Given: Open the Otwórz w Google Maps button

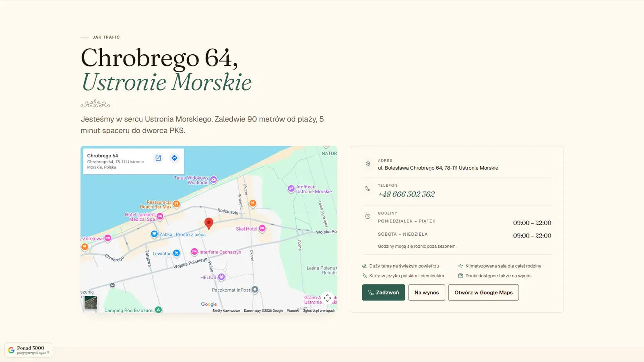Looking at the screenshot, I should click(x=483, y=292).
